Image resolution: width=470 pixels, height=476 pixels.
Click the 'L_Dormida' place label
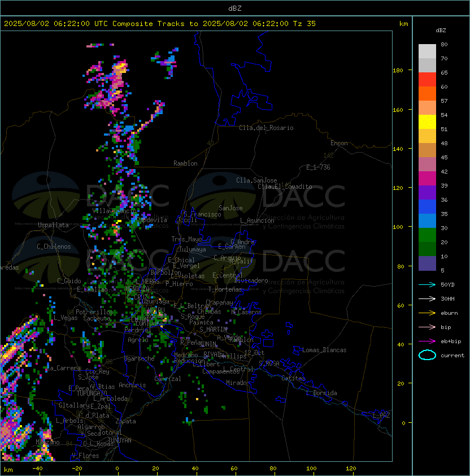pos(321,393)
